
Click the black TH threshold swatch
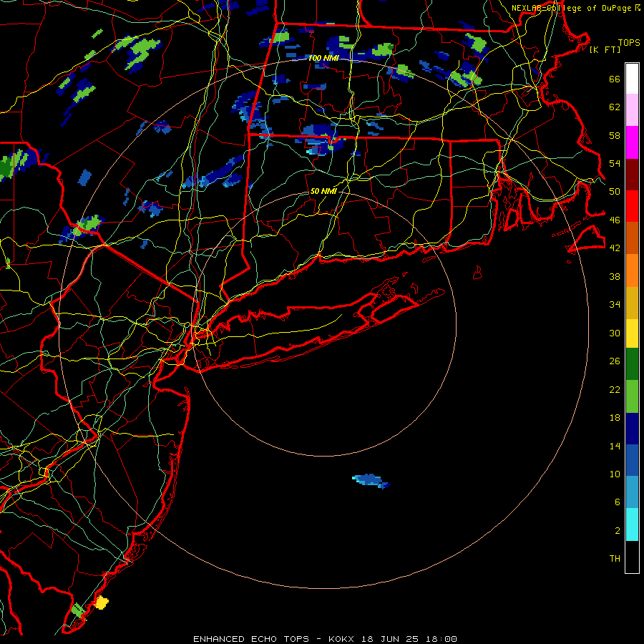(632, 557)
